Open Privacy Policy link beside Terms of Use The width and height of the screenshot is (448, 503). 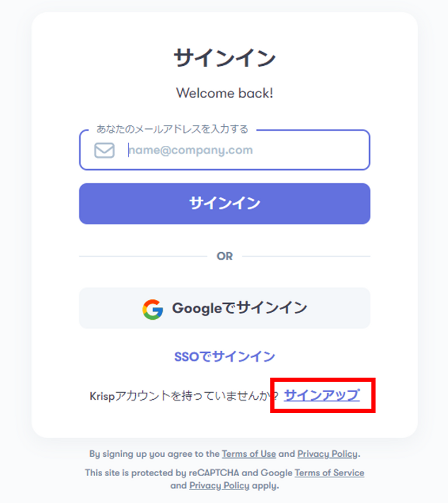point(327,454)
